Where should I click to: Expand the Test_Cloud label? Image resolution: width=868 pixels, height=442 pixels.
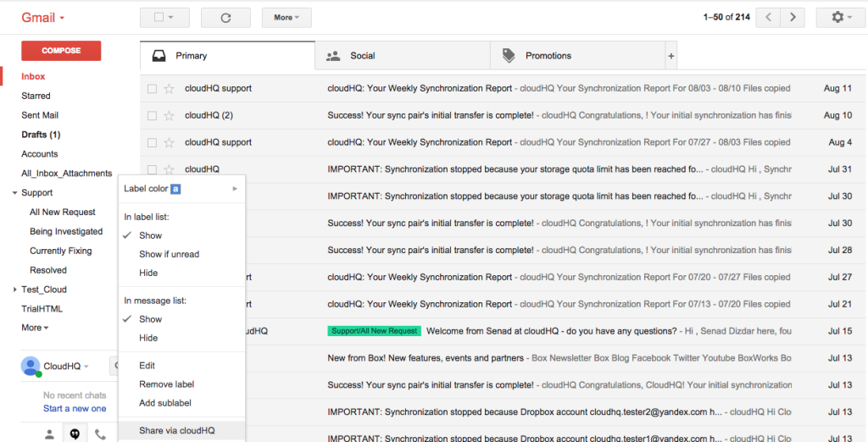point(14,290)
